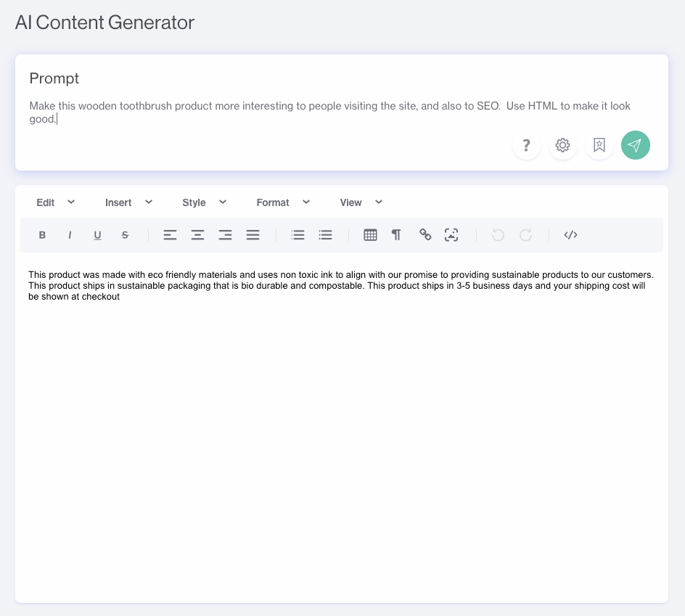Image resolution: width=685 pixels, height=616 pixels.
Task: Click into the prompt text field
Action: click(x=330, y=112)
